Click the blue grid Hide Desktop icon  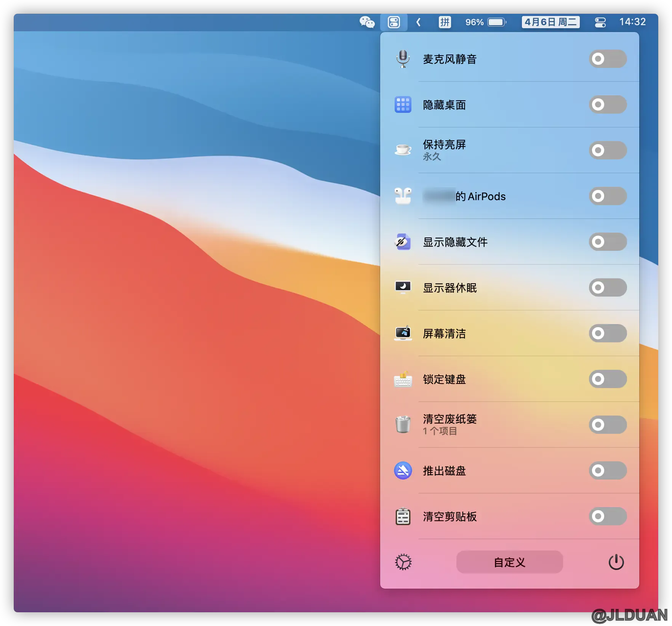click(403, 104)
